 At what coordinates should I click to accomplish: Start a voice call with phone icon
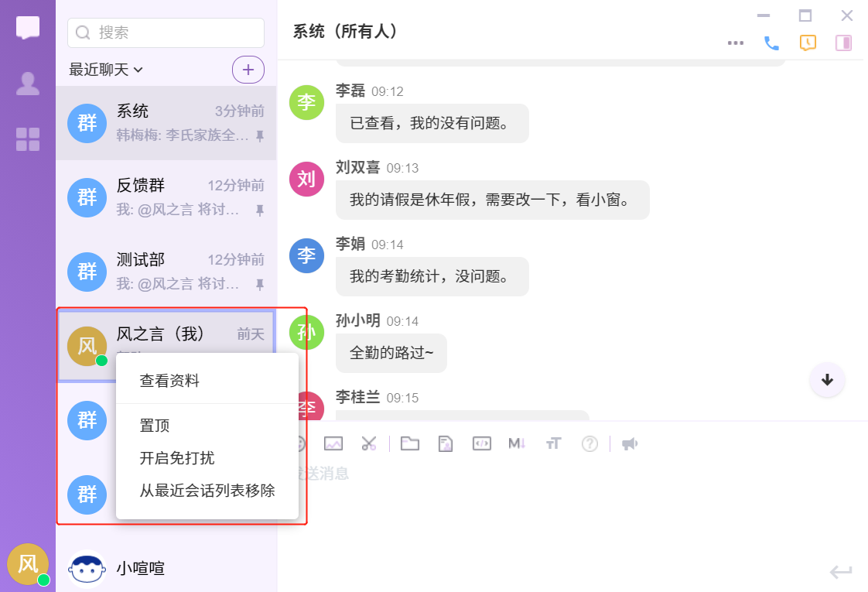point(771,43)
